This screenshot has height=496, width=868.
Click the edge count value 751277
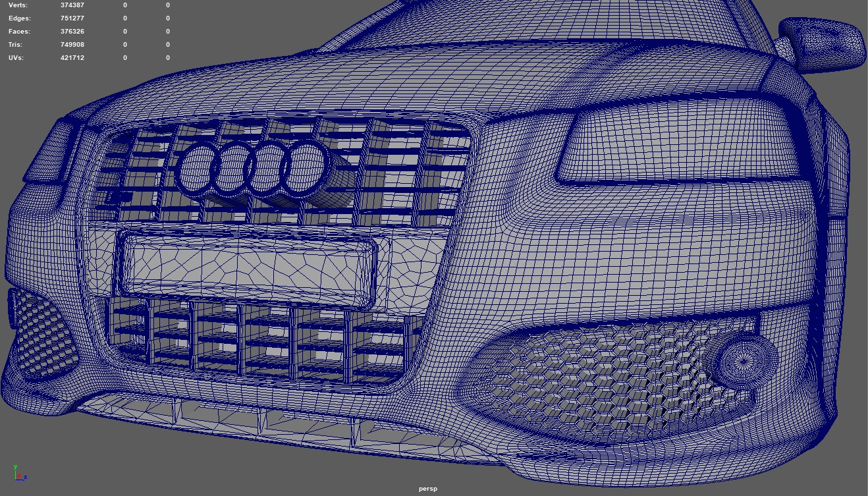[72, 18]
